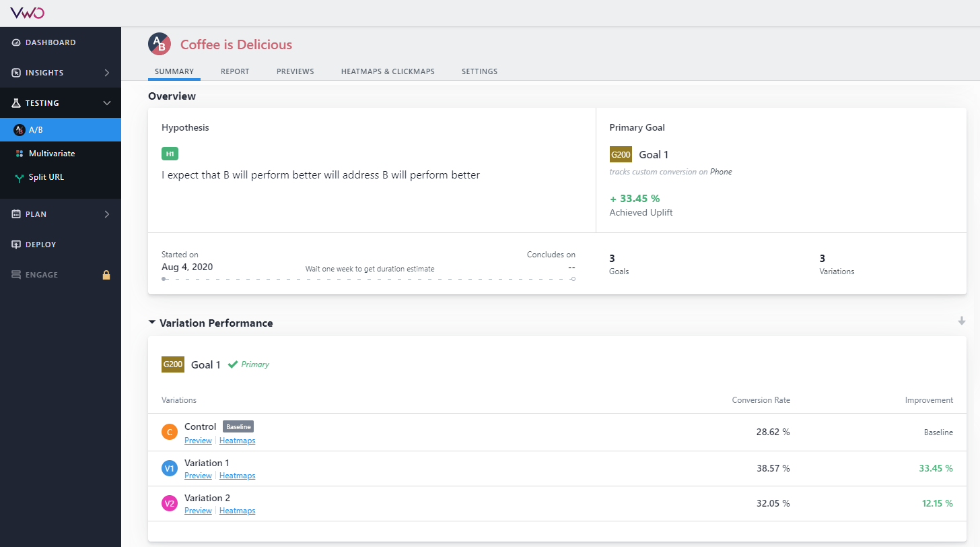Image resolution: width=980 pixels, height=547 pixels.
Task: Click the V2 variation avatar
Action: 170,503
